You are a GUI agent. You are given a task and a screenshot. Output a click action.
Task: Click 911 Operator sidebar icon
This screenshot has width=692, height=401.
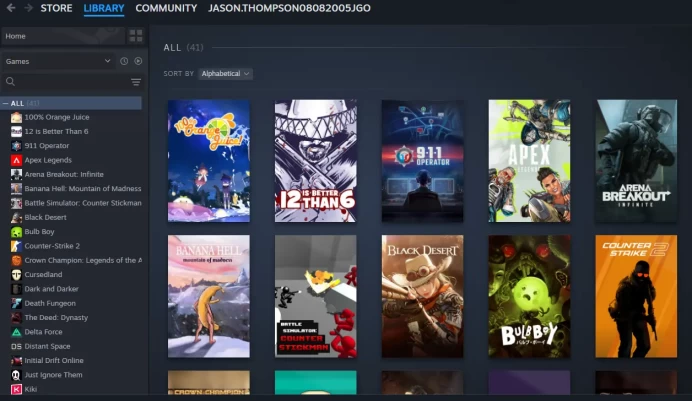click(x=16, y=146)
